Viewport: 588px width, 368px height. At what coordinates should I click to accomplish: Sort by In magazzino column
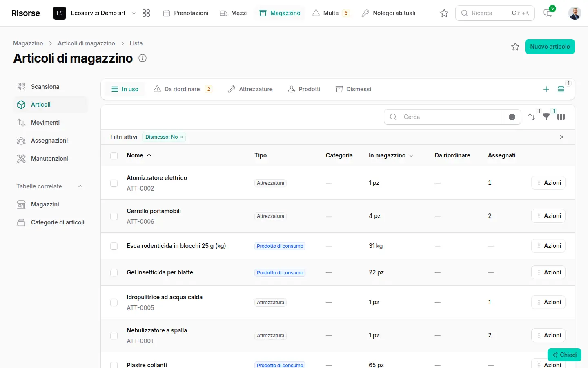coord(391,155)
